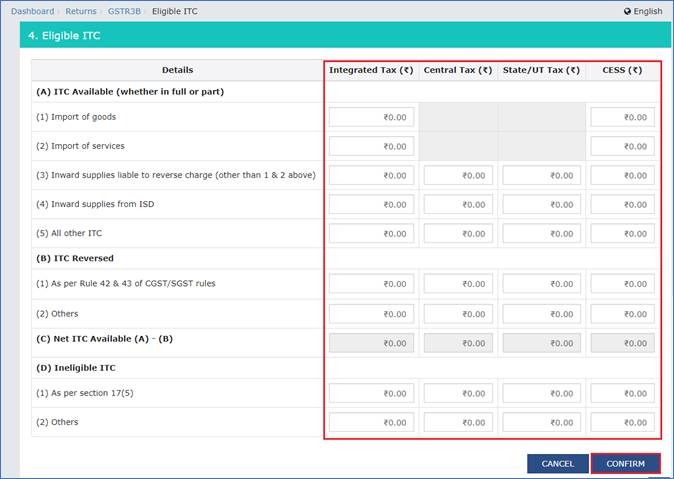Select Central Tax field for ITC Reversed Others
The height and width of the screenshot is (479, 674).
(x=458, y=314)
